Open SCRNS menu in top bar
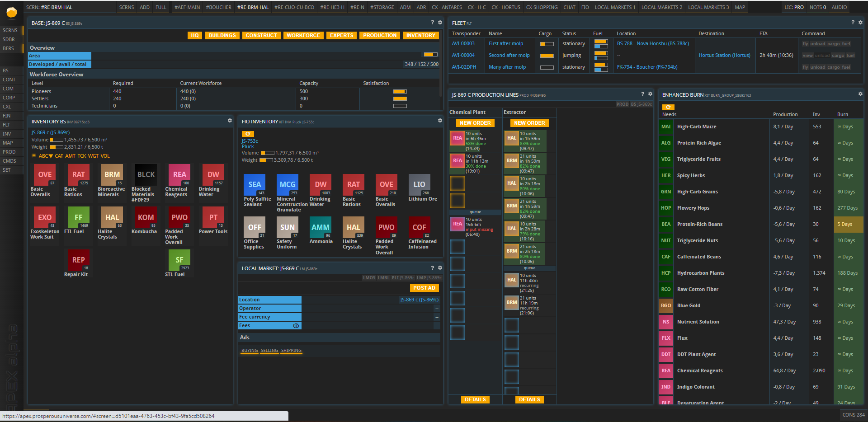 click(127, 7)
